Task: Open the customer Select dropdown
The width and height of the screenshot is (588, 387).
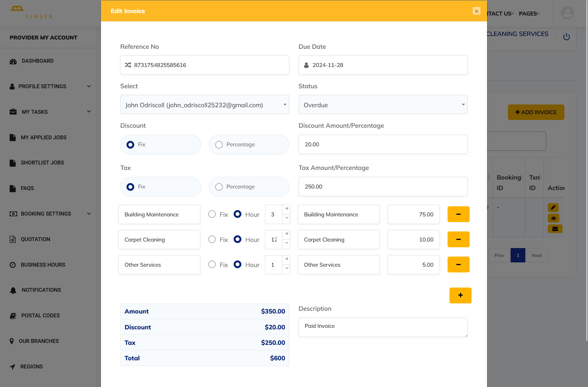Action: click(x=204, y=105)
